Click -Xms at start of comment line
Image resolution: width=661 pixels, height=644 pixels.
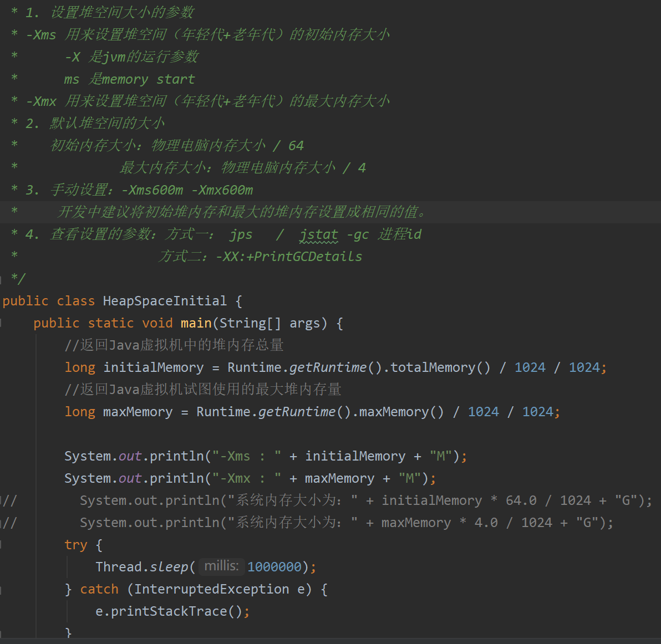click(41, 34)
